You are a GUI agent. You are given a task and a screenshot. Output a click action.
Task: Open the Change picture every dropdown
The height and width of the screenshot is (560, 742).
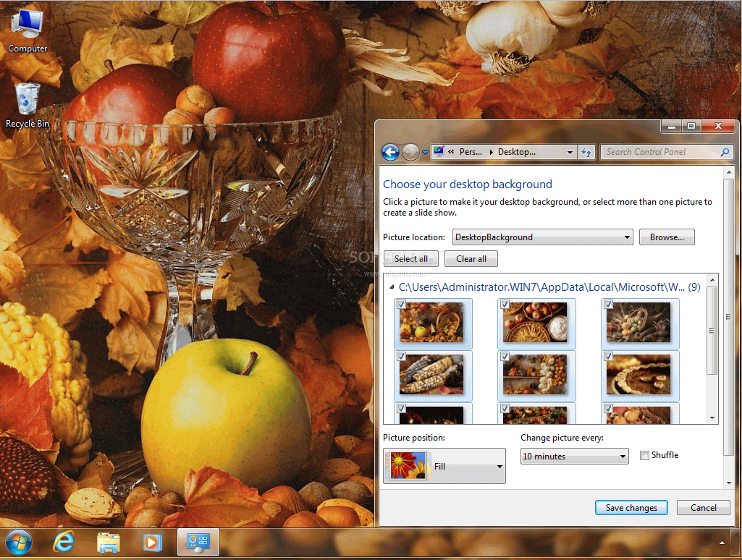point(574,457)
